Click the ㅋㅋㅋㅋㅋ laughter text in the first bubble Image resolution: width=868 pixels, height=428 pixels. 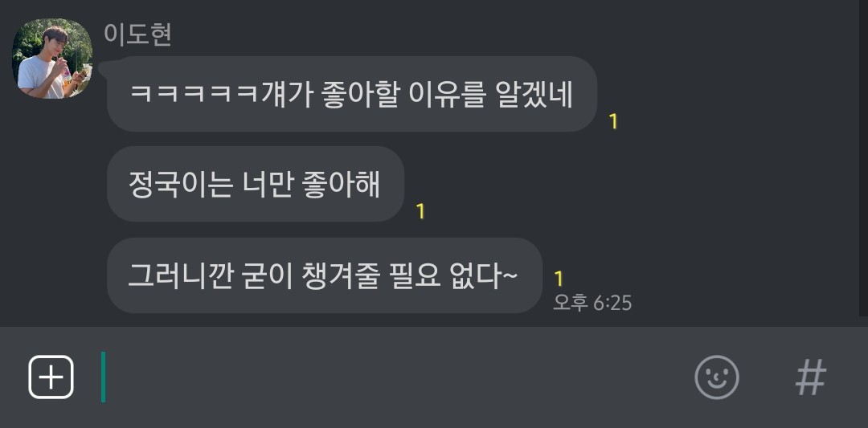coord(194,95)
